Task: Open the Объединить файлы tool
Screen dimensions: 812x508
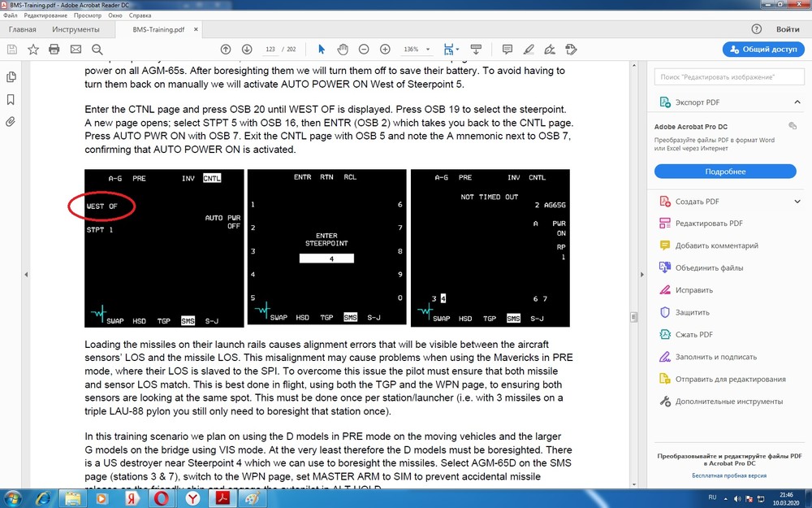Action: click(x=708, y=268)
